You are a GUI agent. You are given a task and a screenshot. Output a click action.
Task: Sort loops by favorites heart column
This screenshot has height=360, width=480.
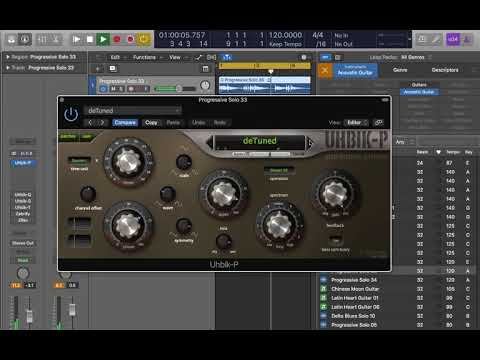[x=438, y=152]
